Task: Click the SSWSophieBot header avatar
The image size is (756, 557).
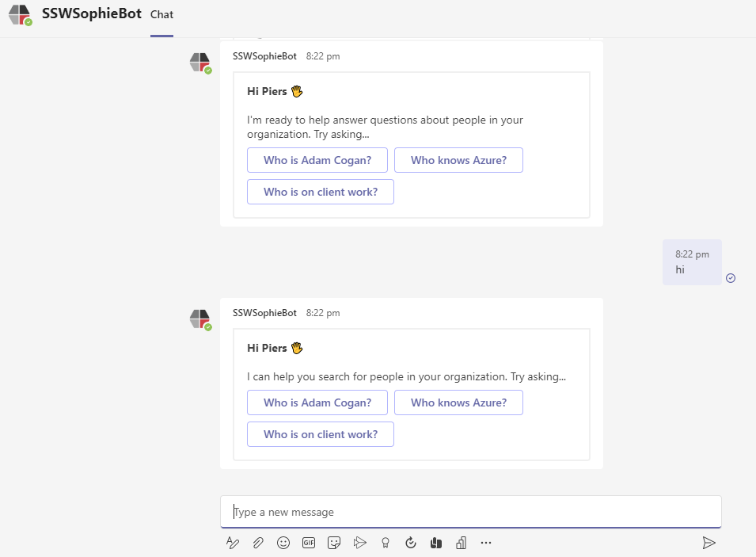Action: tap(20, 14)
